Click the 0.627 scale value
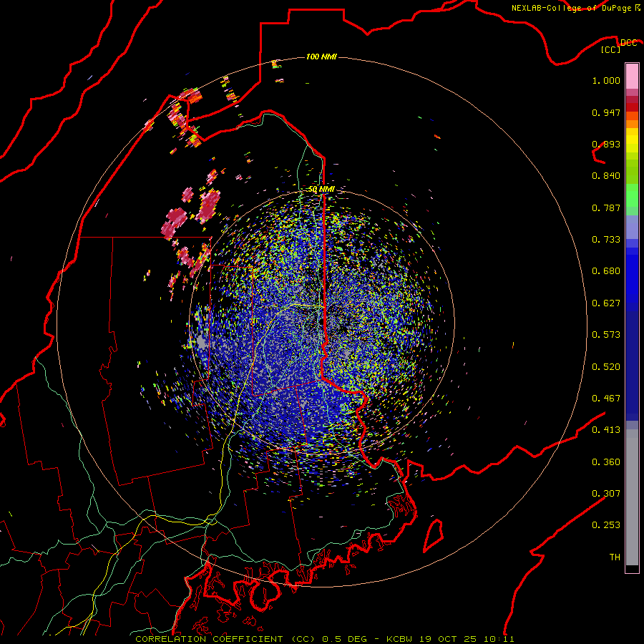This screenshot has width=644, height=644. click(x=606, y=303)
